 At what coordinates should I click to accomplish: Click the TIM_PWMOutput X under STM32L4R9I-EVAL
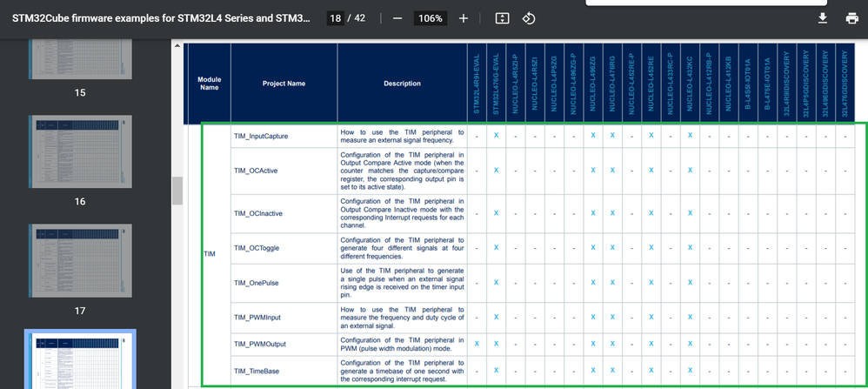coord(477,344)
